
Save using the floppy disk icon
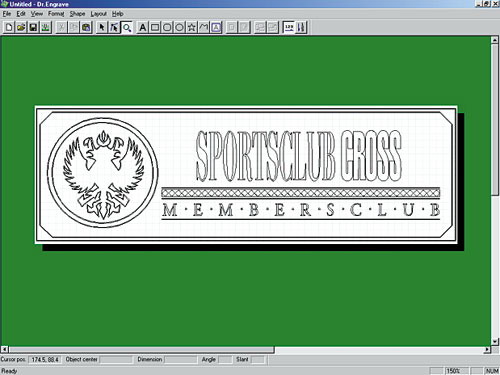point(33,27)
